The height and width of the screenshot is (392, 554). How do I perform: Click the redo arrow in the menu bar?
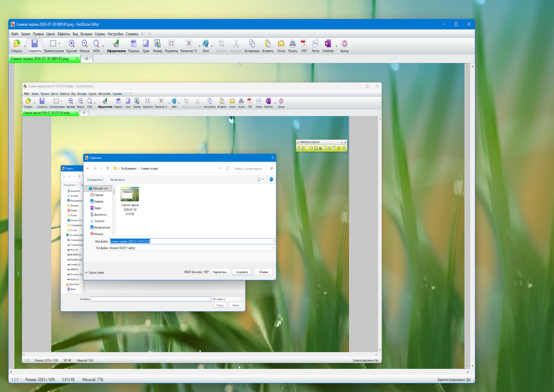point(149,34)
